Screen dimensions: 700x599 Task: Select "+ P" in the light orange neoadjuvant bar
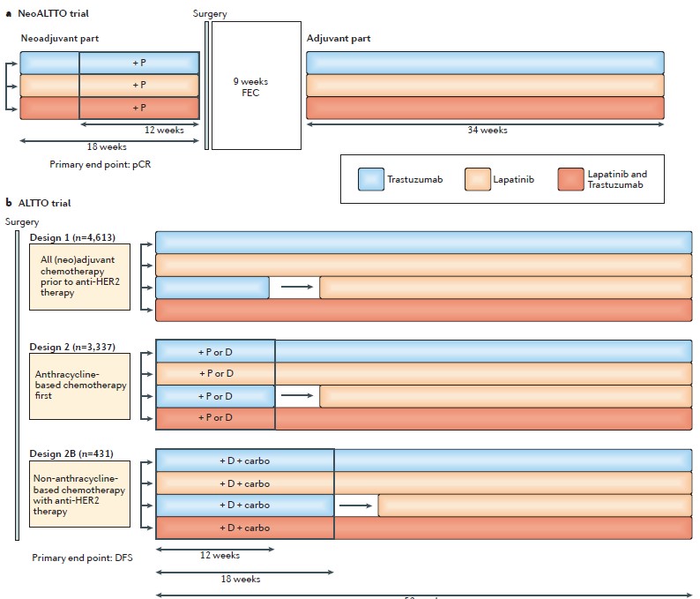(139, 85)
